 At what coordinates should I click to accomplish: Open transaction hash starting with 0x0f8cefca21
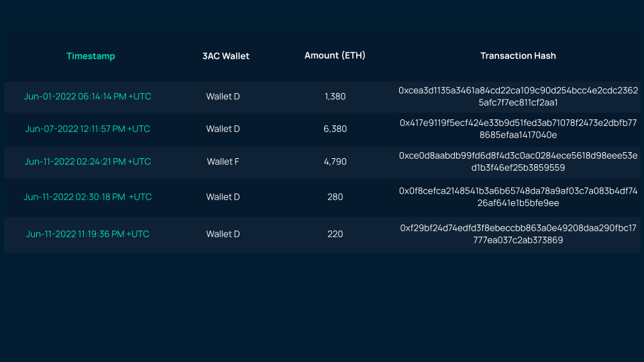pos(518,197)
